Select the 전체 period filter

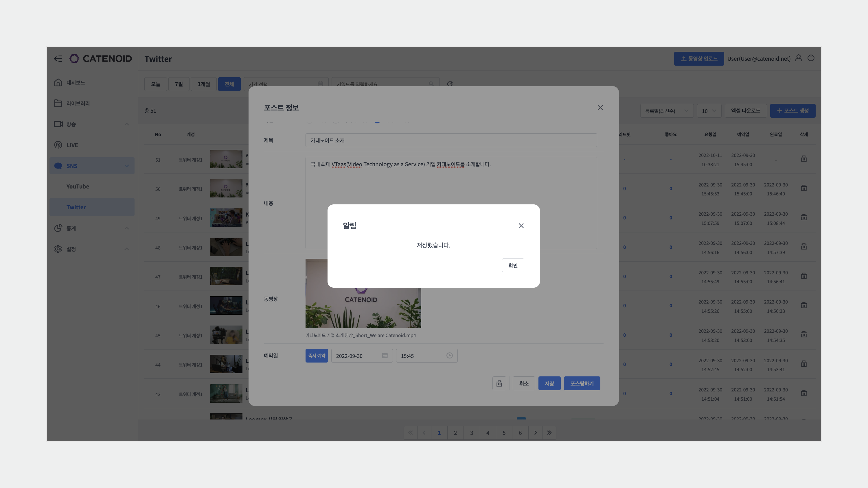coord(229,84)
